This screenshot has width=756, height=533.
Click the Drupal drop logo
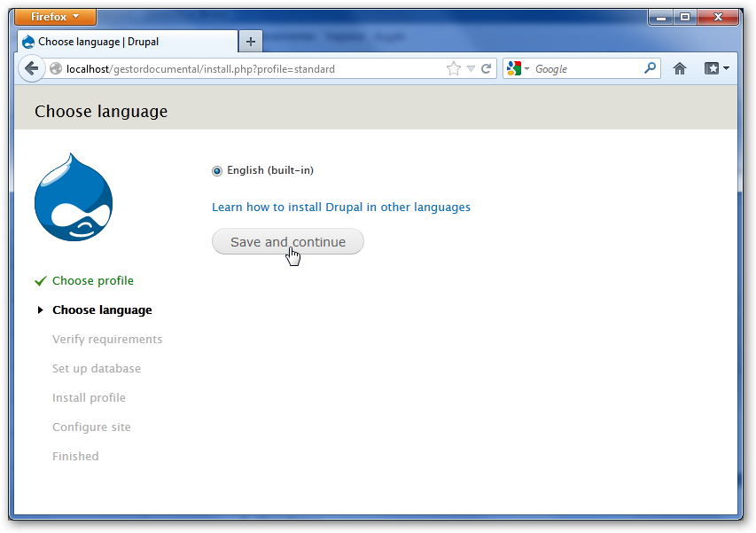[x=74, y=197]
